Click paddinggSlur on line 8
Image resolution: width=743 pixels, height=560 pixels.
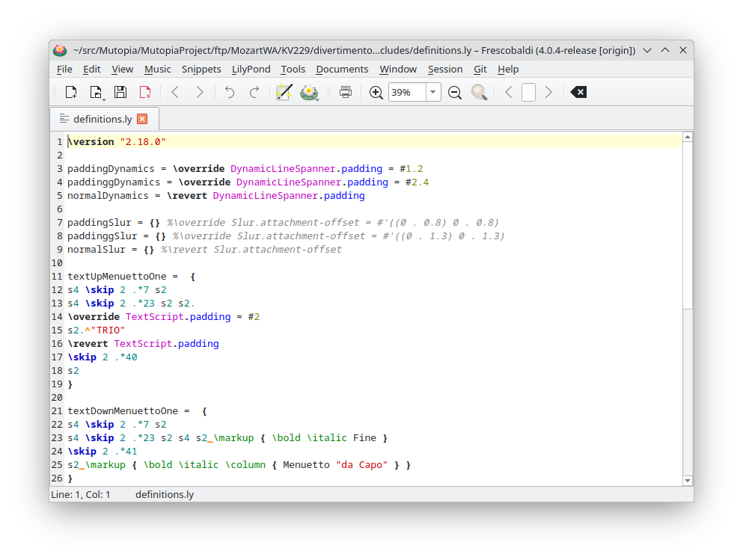pos(102,236)
